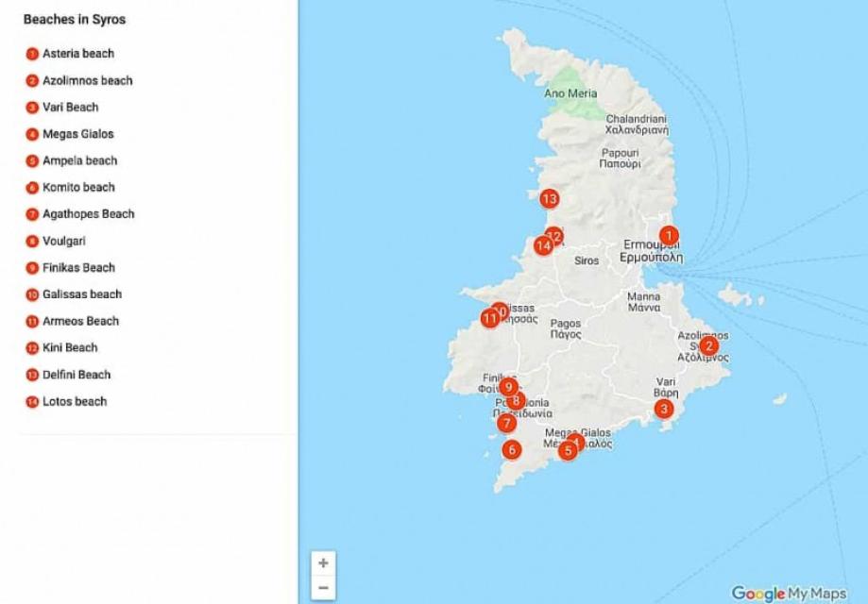Click map marker 3 near Vari

[x=664, y=409]
